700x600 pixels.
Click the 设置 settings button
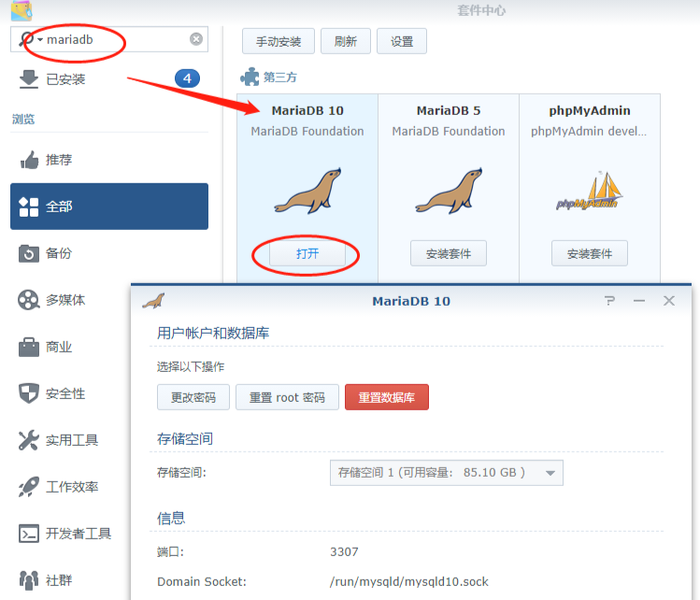tap(402, 41)
